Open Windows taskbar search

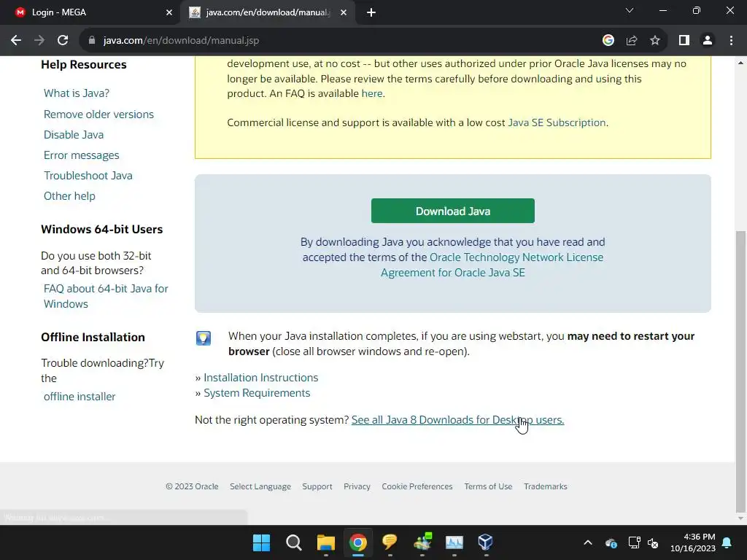pos(293,542)
